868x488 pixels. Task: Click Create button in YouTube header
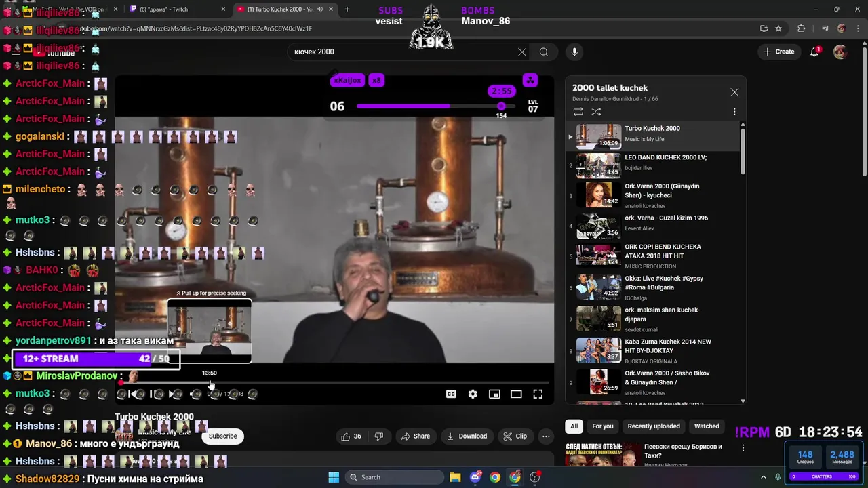tap(778, 52)
